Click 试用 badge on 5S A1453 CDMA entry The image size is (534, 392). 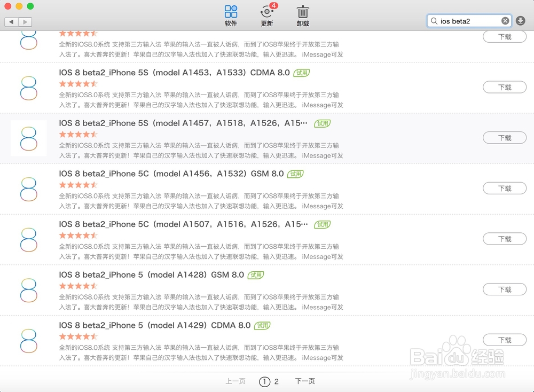tap(302, 73)
